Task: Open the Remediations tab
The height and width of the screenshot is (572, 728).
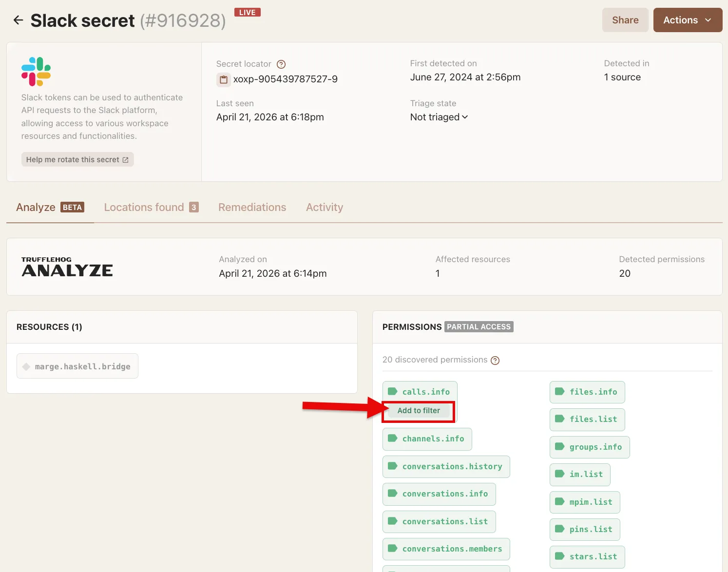Action: point(252,207)
